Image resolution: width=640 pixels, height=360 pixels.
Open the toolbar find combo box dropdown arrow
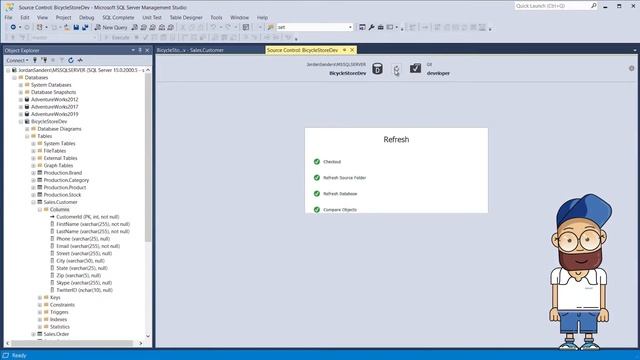click(350, 27)
